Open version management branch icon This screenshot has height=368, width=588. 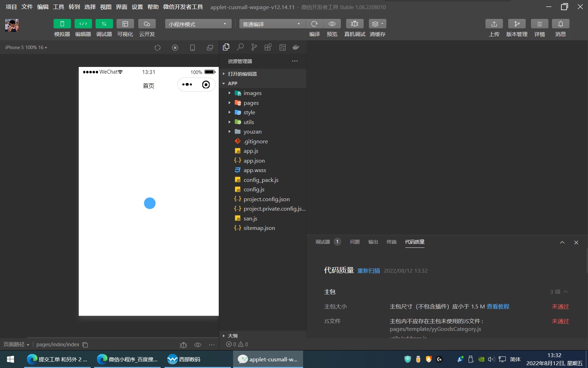click(517, 24)
